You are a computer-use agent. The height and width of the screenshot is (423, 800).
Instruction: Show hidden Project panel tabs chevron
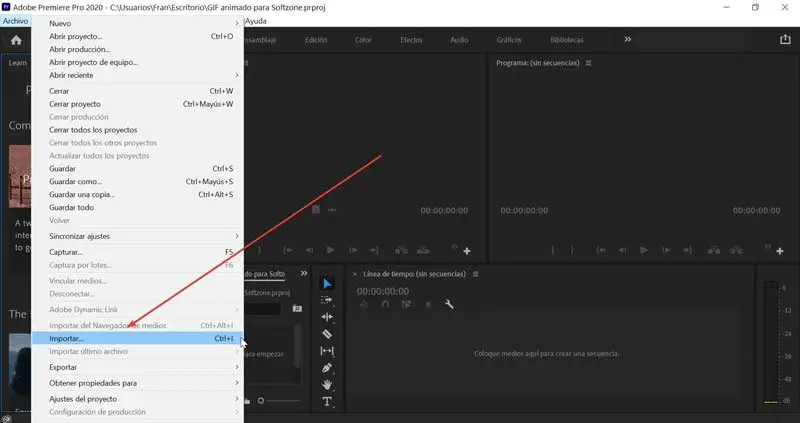tap(304, 273)
